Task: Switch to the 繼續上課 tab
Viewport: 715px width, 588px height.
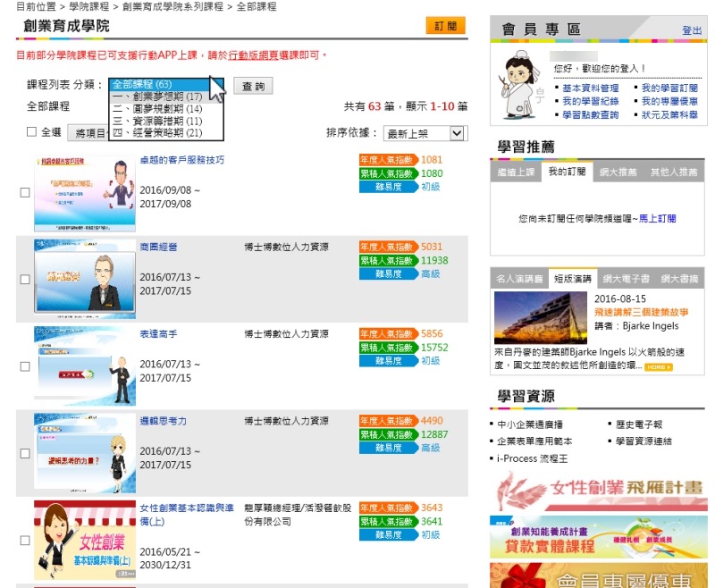Action: (x=516, y=172)
